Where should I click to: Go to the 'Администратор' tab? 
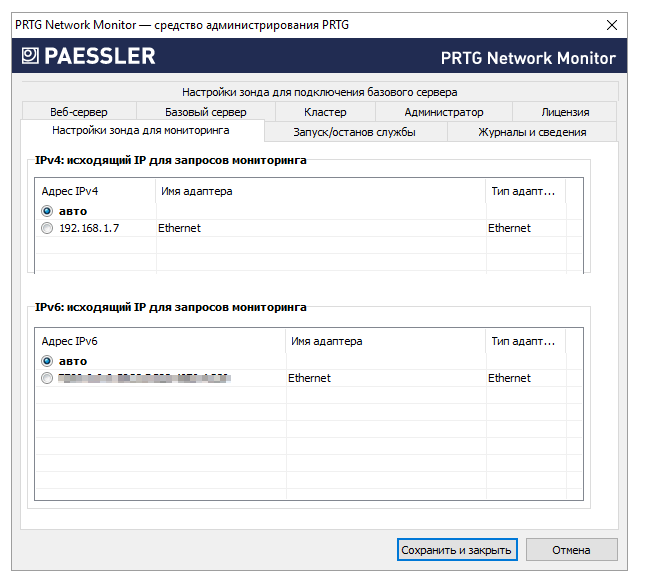pyautogui.click(x=443, y=112)
